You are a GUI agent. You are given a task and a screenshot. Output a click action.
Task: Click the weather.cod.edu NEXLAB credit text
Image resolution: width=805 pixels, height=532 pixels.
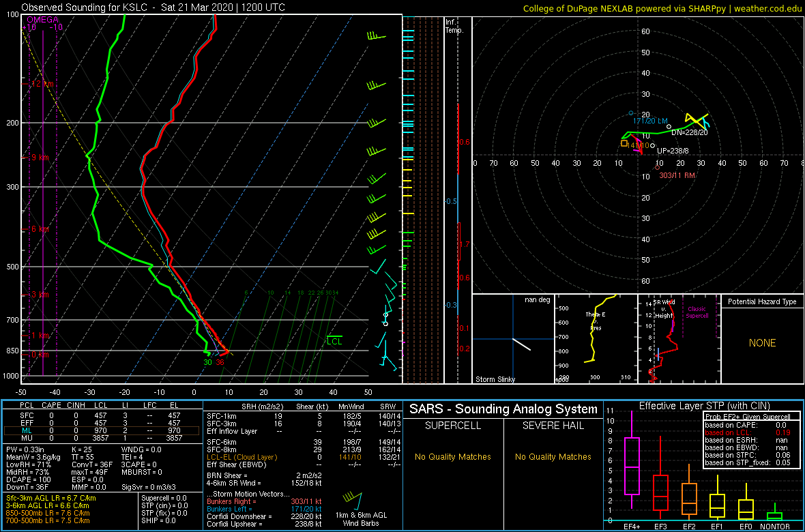point(661,8)
